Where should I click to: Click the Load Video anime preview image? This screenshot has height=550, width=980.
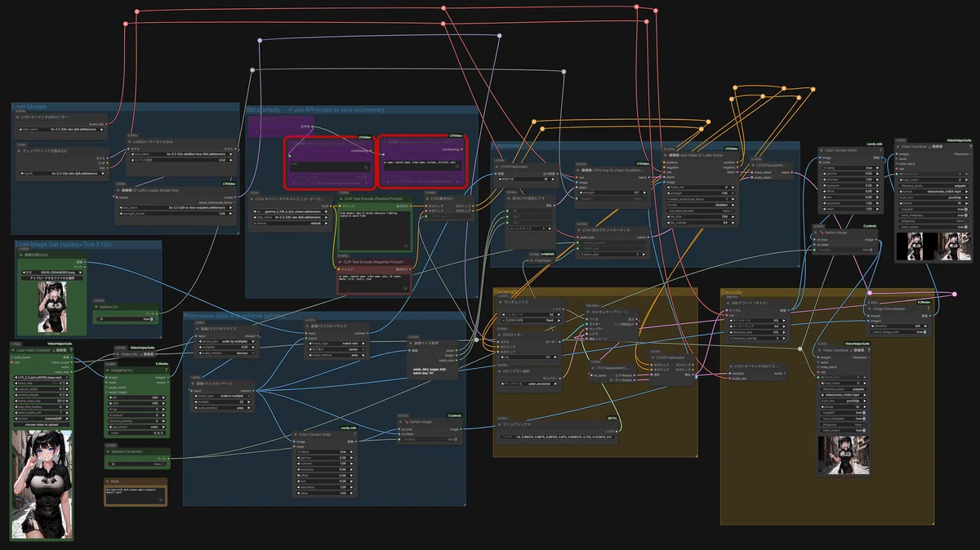pyautogui.click(x=42, y=484)
